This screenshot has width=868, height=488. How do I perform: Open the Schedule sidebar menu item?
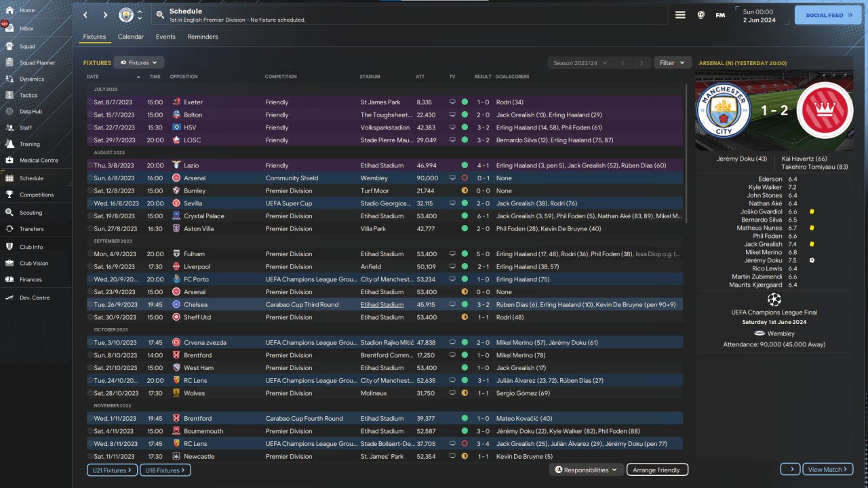[x=36, y=178]
